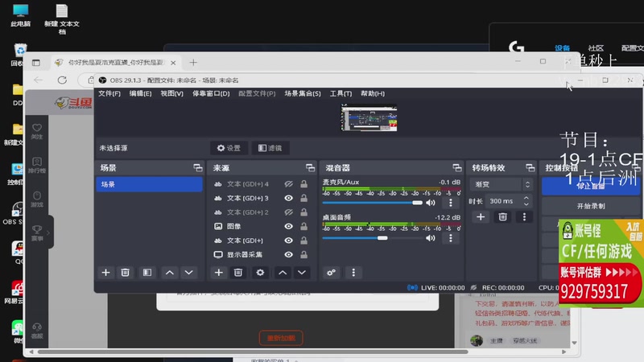Image resolution: width=644 pixels, height=362 pixels.
Task: Click 开始录制 button
Action: 591,206
